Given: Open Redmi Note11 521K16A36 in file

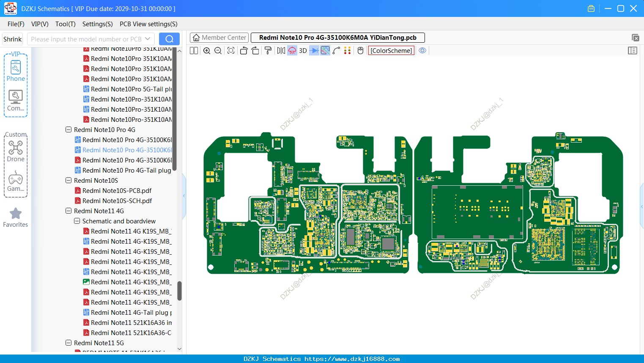Looking at the screenshot, I should click(127, 323).
